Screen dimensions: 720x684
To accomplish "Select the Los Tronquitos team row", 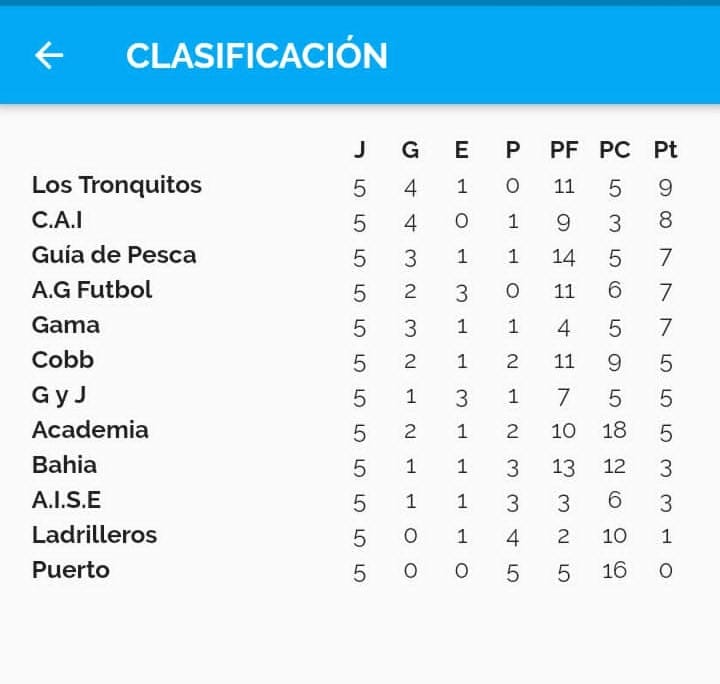I will pos(117,185).
